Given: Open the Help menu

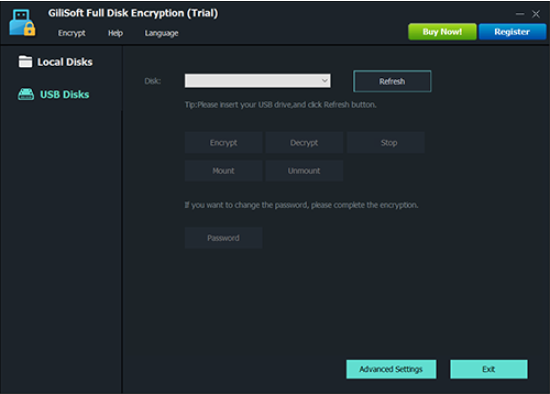Looking at the screenshot, I should point(115,33).
